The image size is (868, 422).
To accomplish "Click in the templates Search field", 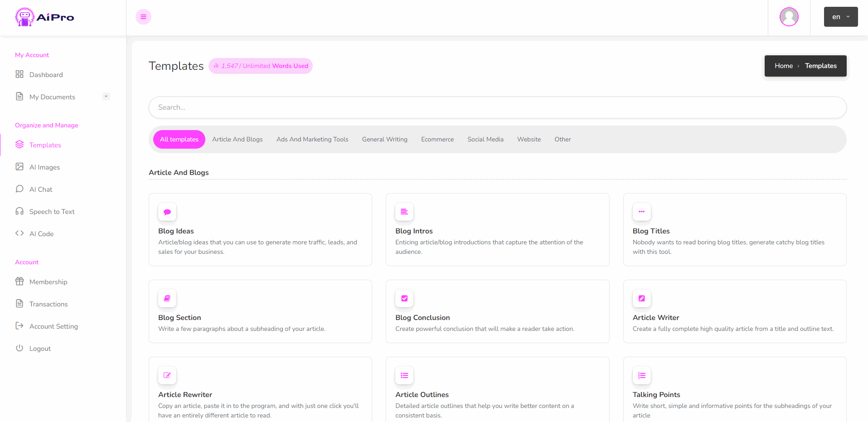I will (497, 107).
